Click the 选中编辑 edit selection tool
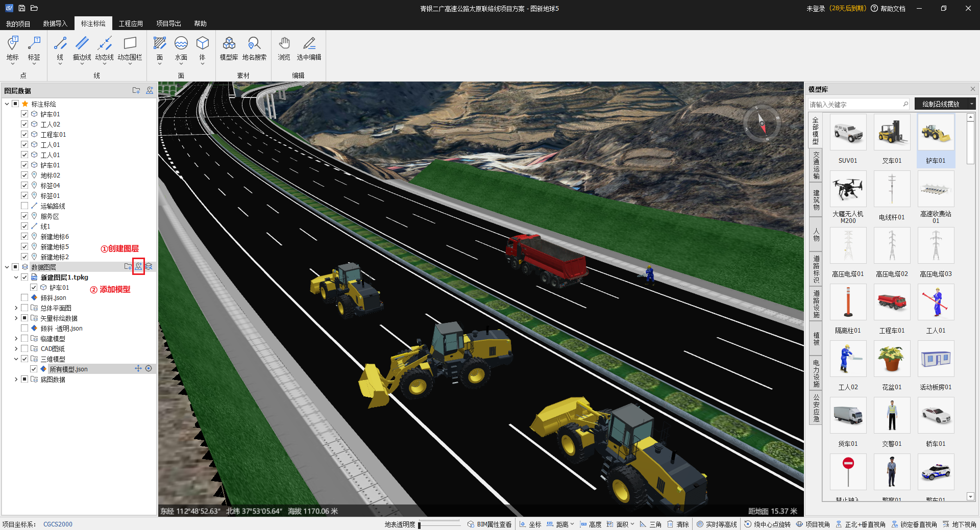The height and width of the screenshot is (530, 980). 309,48
